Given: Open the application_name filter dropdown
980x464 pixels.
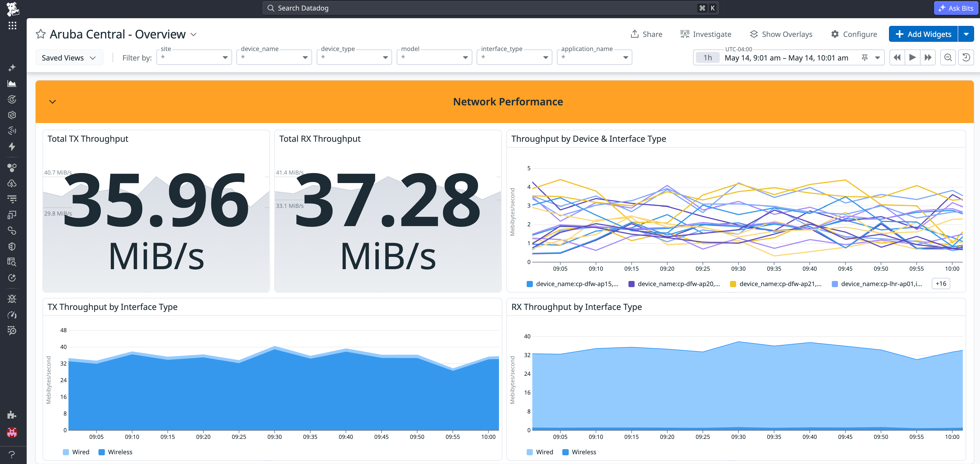Looking at the screenshot, I should [594, 57].
